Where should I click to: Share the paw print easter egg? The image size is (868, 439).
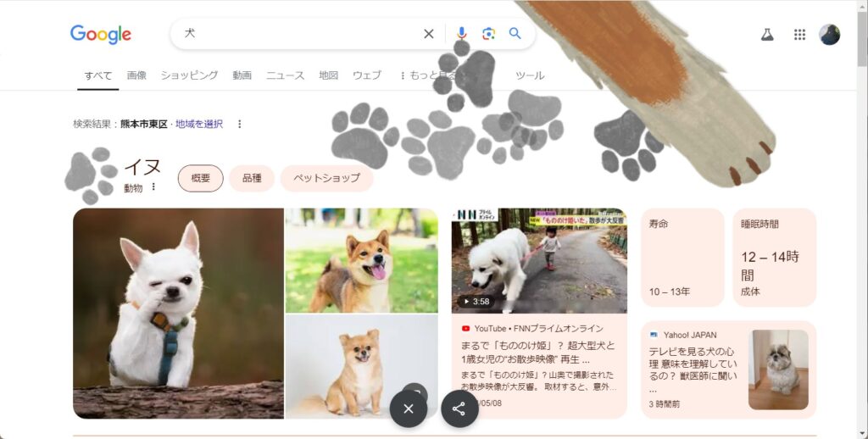(459, 408)
